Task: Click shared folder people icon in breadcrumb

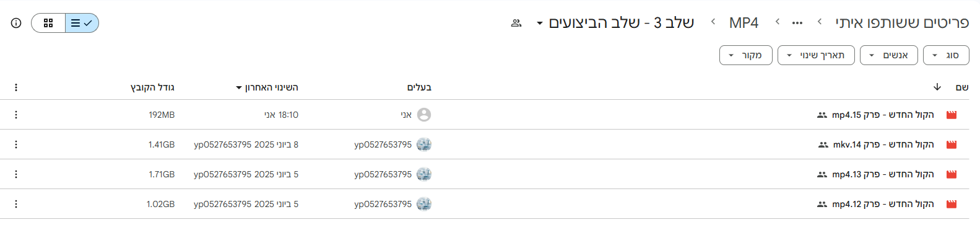Action: coord(516,23)
